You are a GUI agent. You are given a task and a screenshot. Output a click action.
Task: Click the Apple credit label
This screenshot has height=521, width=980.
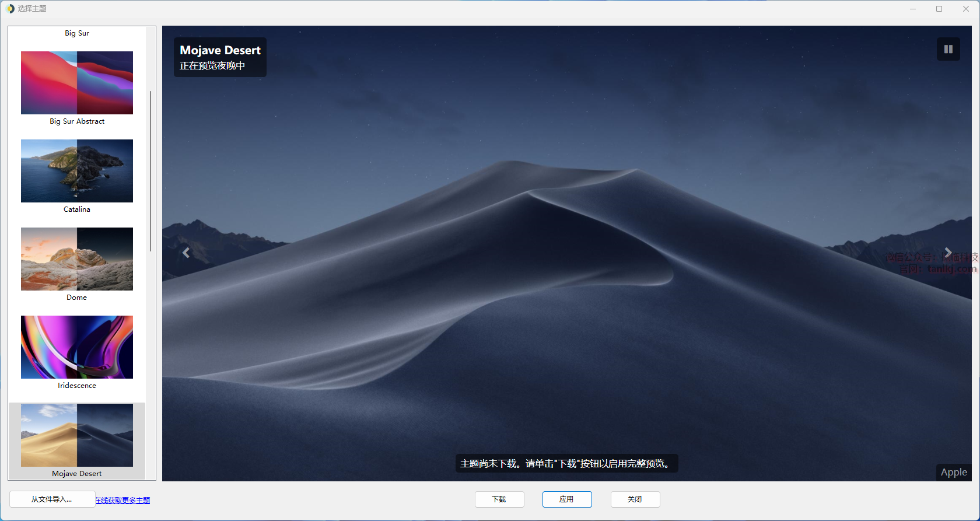pos(954,473)
